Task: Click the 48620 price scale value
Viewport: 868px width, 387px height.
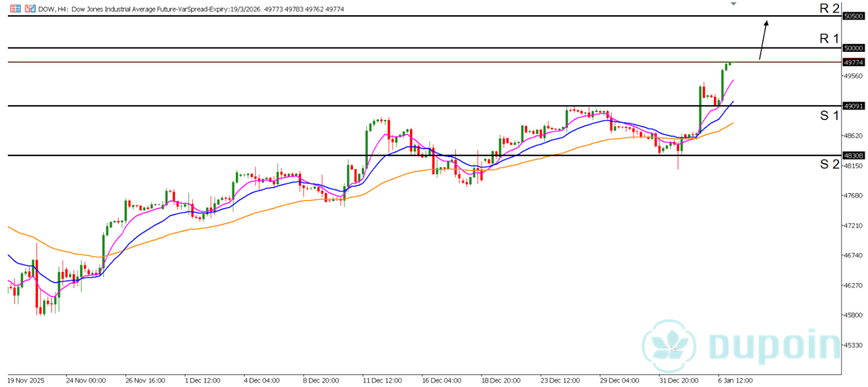Action: tap(853, 136)
